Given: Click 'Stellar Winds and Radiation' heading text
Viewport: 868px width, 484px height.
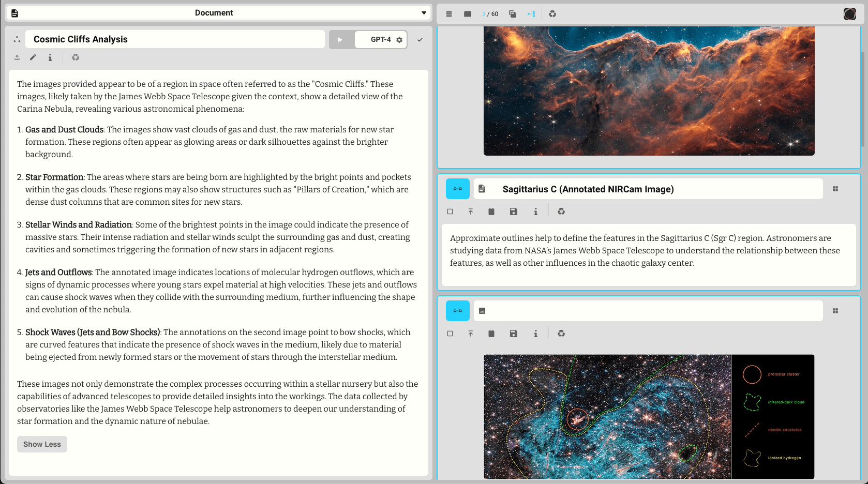Looking at the screenshot, I should point(79,224).
